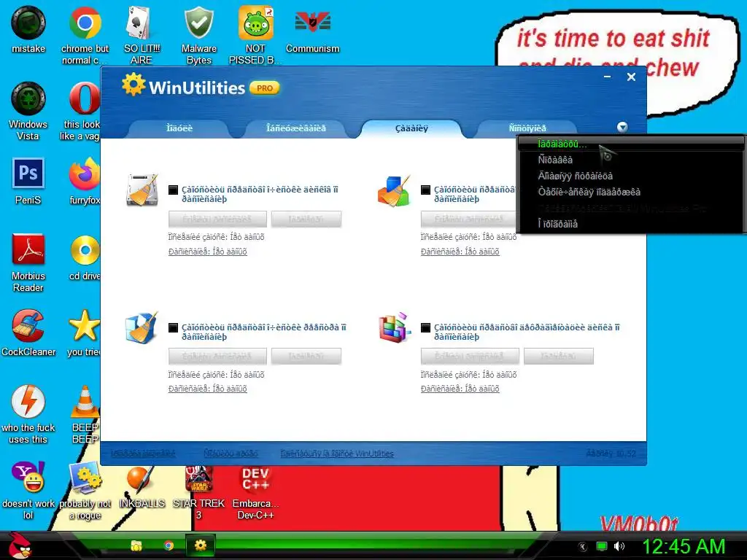Choose 'Òåõíè÷åñêàÿ ïîääåðæêà' menu entry
747x560 pixels.
631,192
